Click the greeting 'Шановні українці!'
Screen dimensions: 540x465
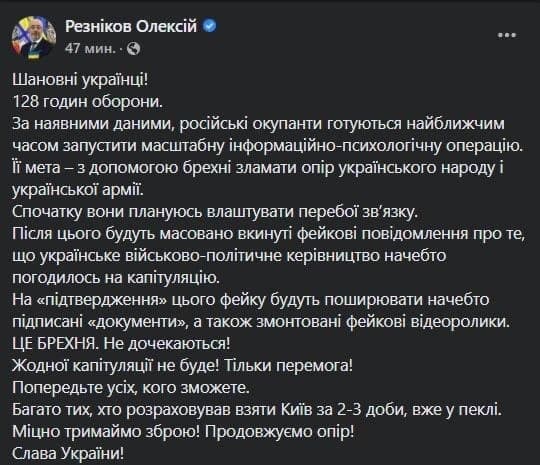point(80,80)
